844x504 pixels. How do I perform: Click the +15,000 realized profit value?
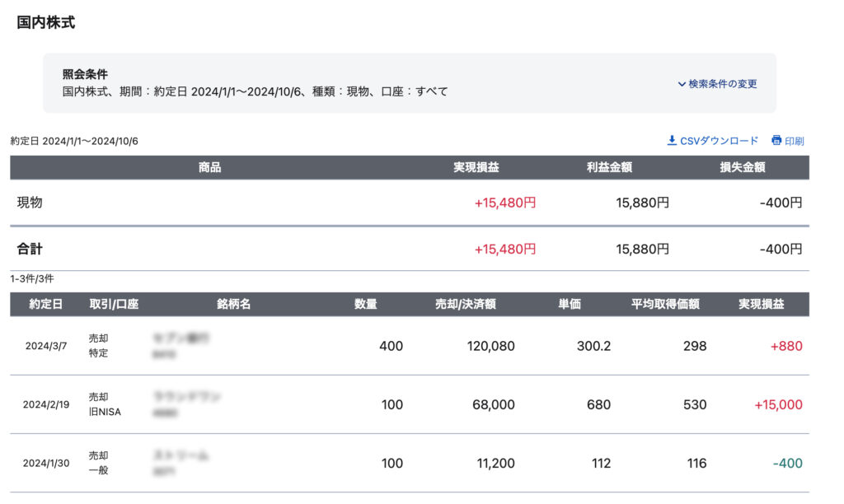pyautogui.click(x=778, y=404)
